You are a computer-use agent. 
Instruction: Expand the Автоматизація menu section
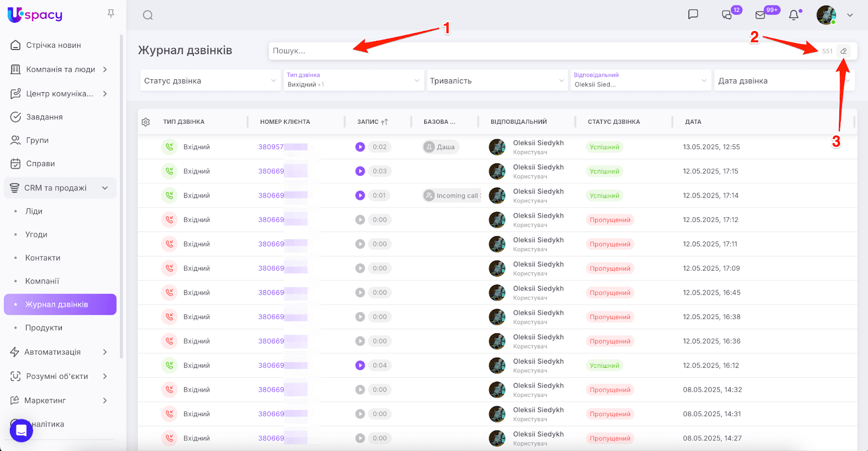(x=105, y=352)
